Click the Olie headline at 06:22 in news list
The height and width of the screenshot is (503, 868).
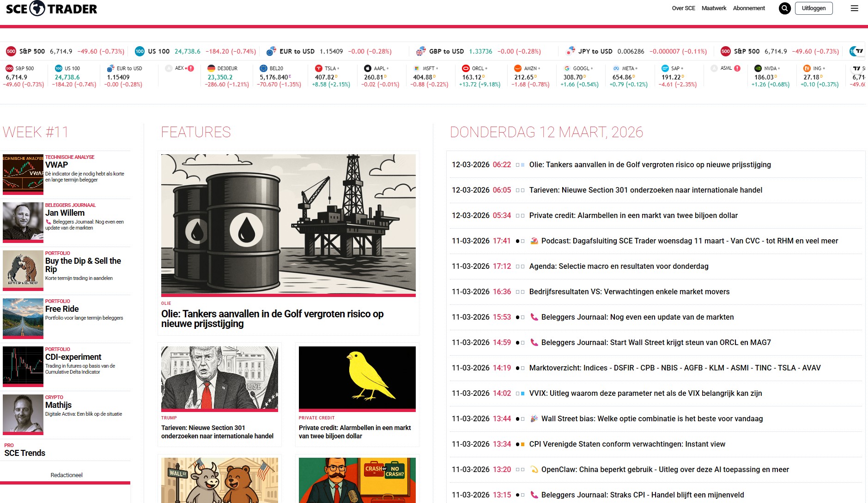click(650, 164)
